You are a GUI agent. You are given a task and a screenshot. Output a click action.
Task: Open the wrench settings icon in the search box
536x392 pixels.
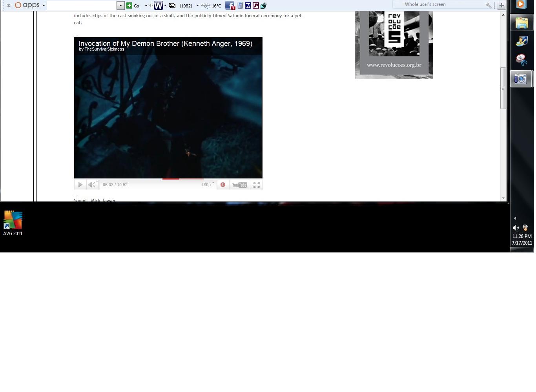point(489,5)
